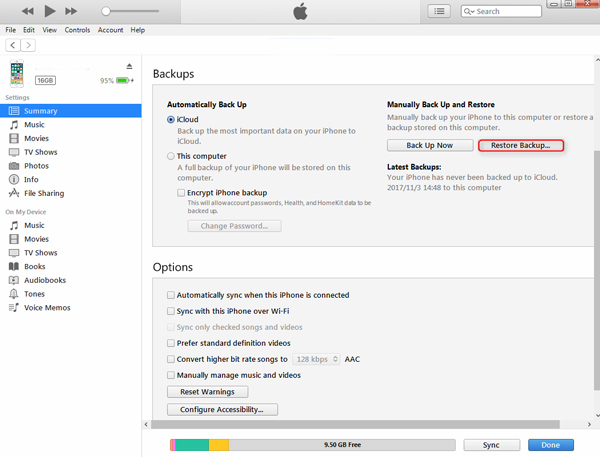Screen dimensions: 600x457
Task: Open the Help menu
Action: click(x=138, y=30)
